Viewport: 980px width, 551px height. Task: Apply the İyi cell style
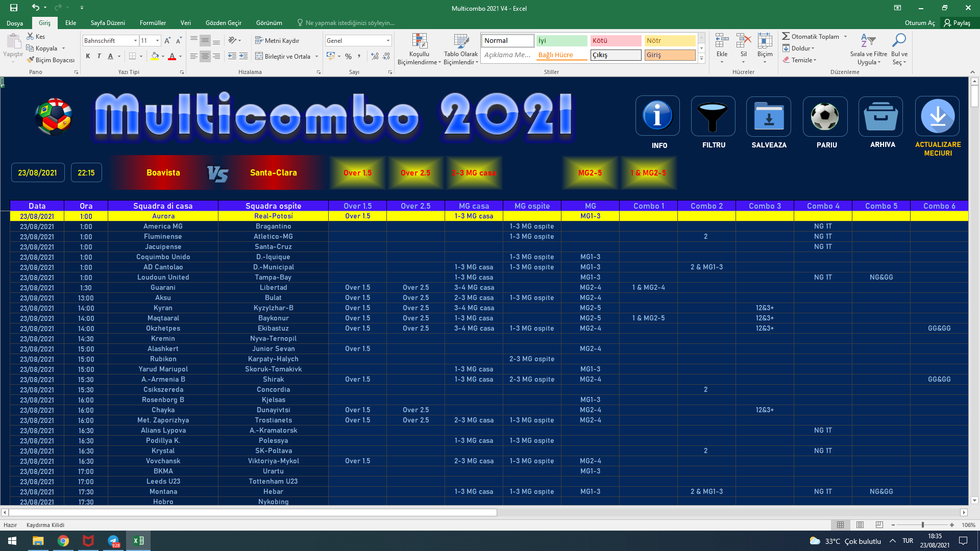(561, 41)
